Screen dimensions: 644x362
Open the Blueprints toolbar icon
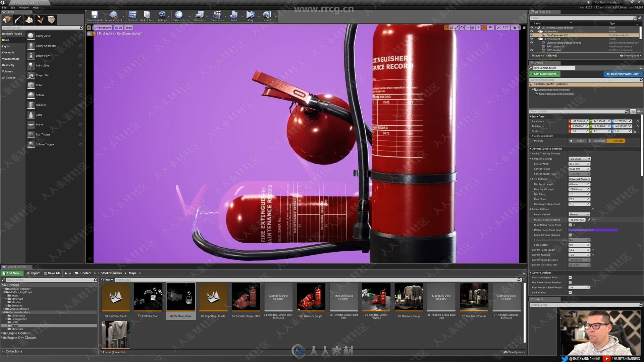(x=200, y=16)
